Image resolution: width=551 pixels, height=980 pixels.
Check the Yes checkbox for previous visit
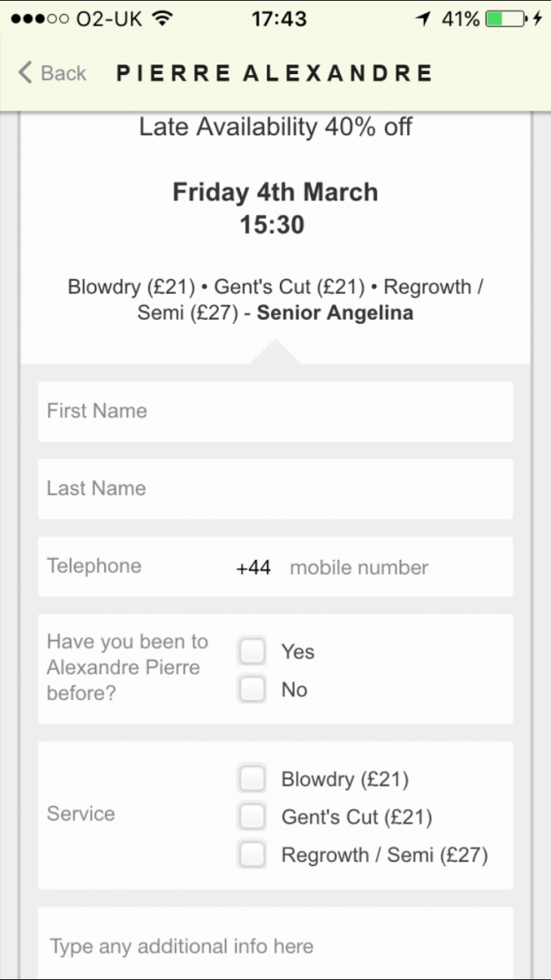point(253,652)
